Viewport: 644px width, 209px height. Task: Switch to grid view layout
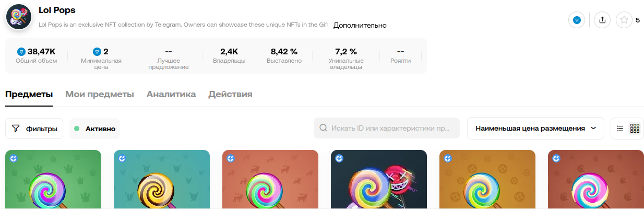[x=635, y=128]
